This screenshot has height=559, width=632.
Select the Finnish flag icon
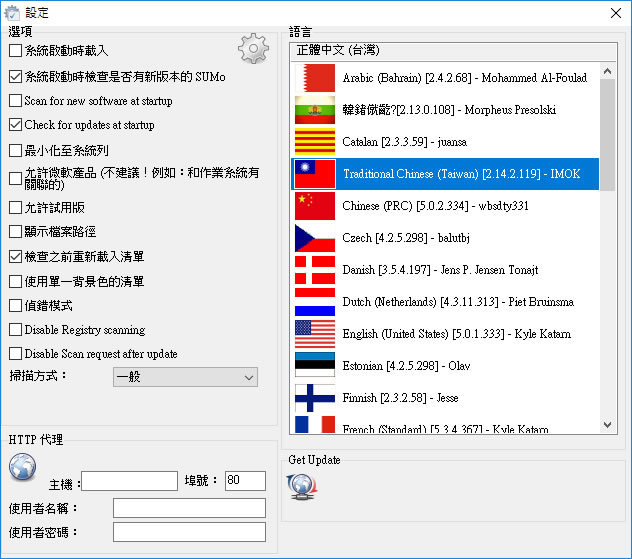tap(315, 398)
